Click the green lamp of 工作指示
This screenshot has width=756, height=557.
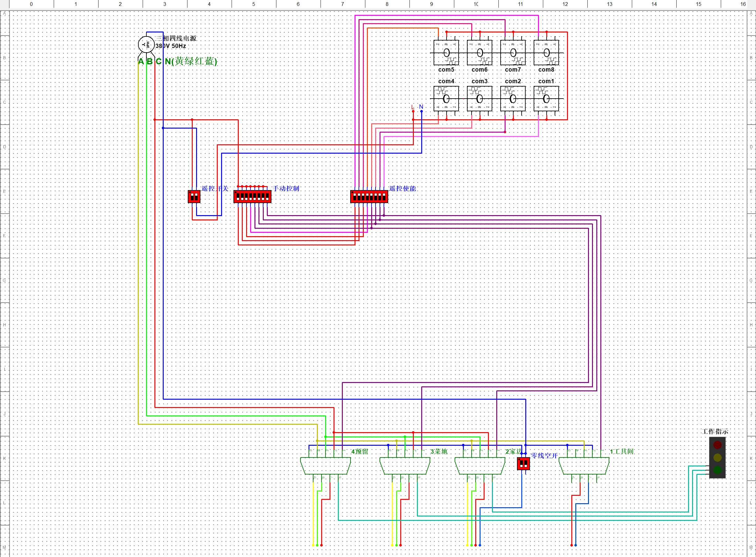tap(717, 470)
